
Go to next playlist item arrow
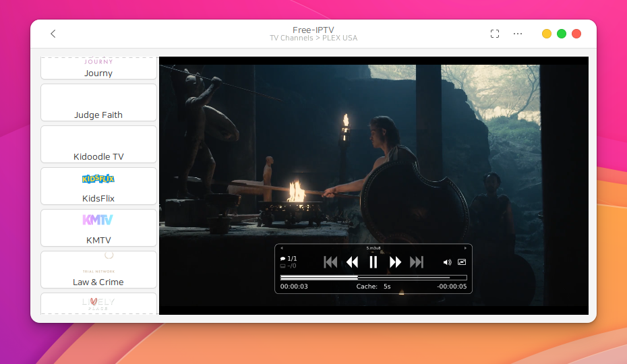click(465, 248)
